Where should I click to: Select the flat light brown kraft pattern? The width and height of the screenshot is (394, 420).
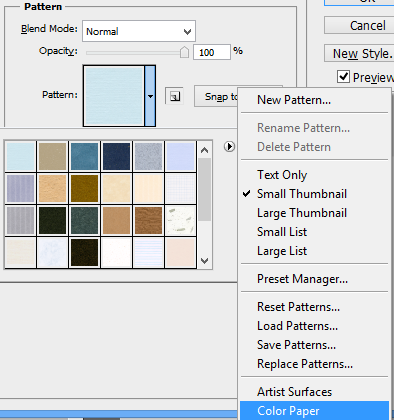117,220
